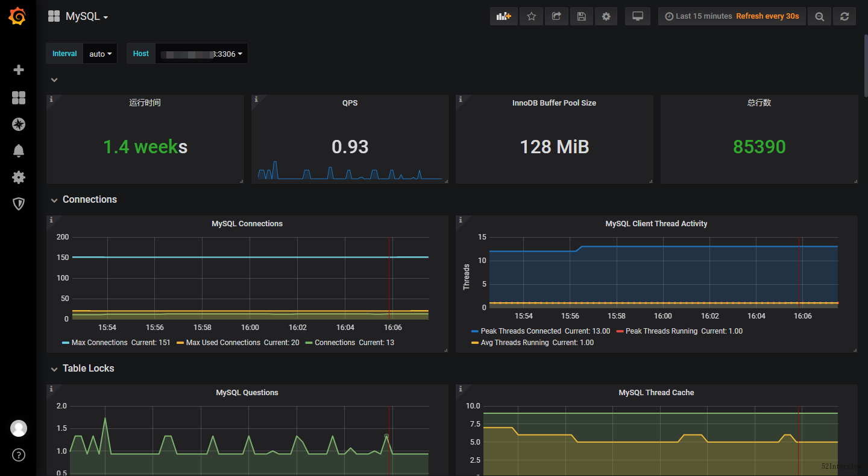Open MySQL Questions panel title menu
Image resolution: width=868 pixels, height=476 pixels.
point(247,393)
